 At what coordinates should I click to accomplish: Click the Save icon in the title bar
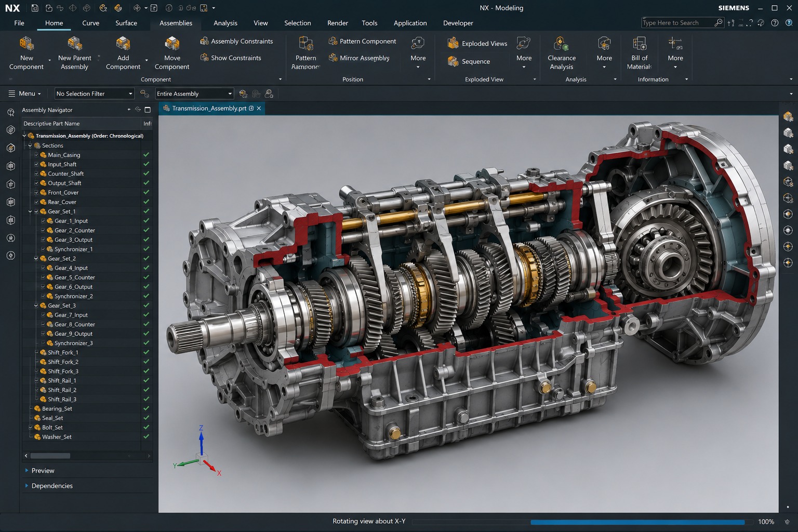(35, 8)
